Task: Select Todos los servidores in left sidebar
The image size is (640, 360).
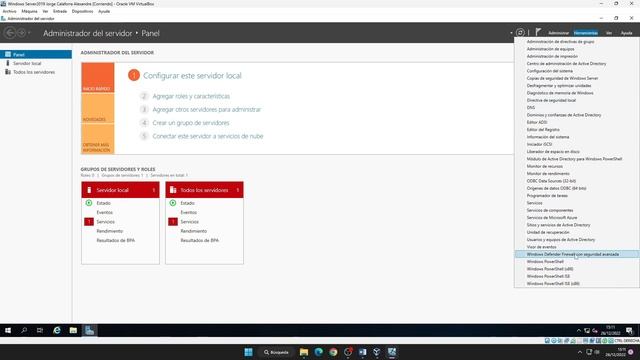Action: pos(34,72)
